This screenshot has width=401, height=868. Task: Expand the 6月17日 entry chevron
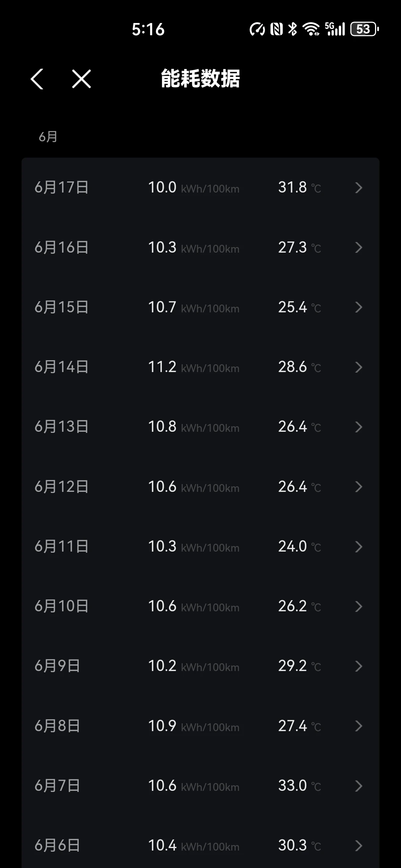click(x=358, y=188)
